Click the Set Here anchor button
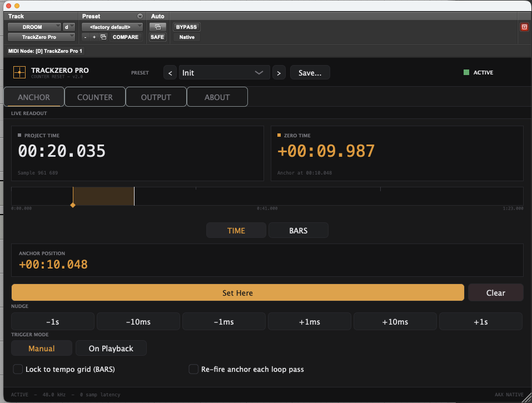 click(237, 293)
